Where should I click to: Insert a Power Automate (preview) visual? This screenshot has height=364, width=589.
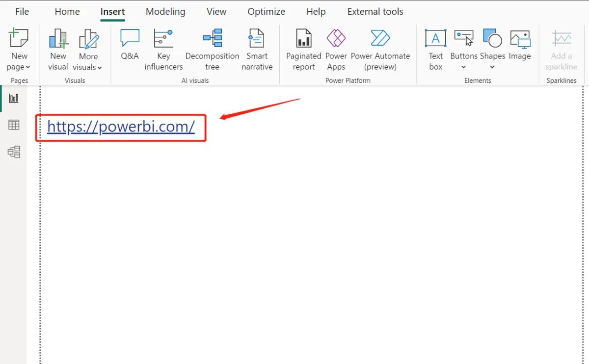coord(380,48)
